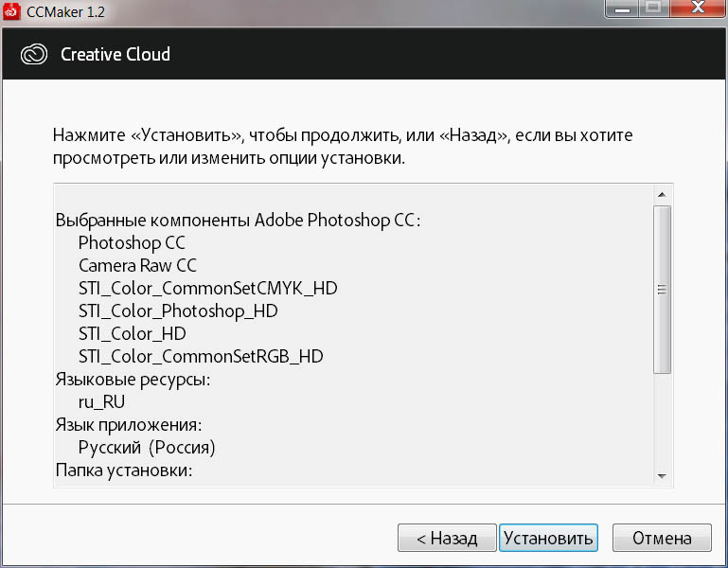The image size is (728, 568).
Task: Select the STI_Color_CommonSetCMYK_HD entry
Action: pos(207,288)
